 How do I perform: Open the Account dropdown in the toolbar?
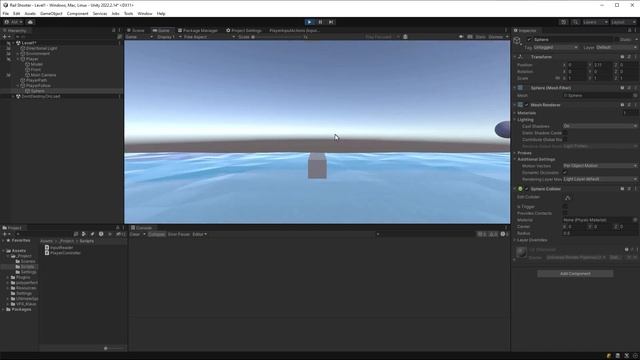tap(13, 22)
